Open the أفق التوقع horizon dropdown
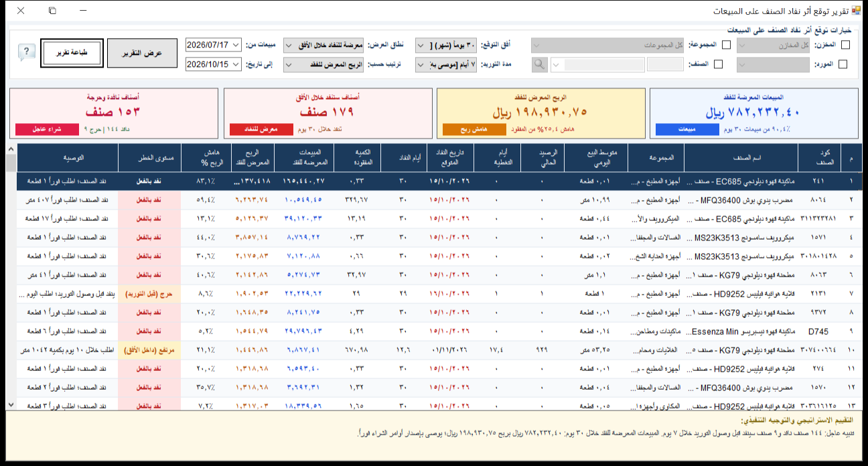 (446, 46)
